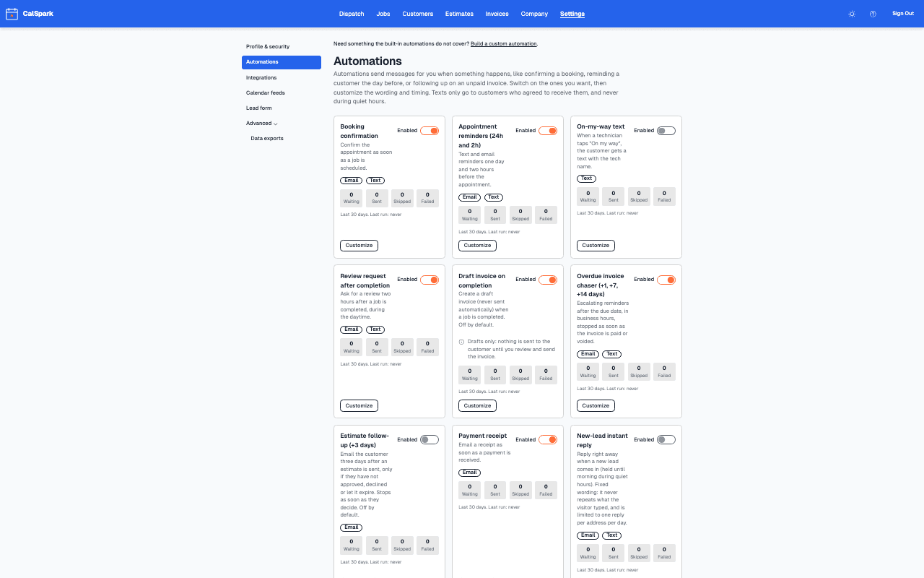This screenshot has width=924, height=578.
Task: Switch theme with the sun icon
Action: pos(852,14)
